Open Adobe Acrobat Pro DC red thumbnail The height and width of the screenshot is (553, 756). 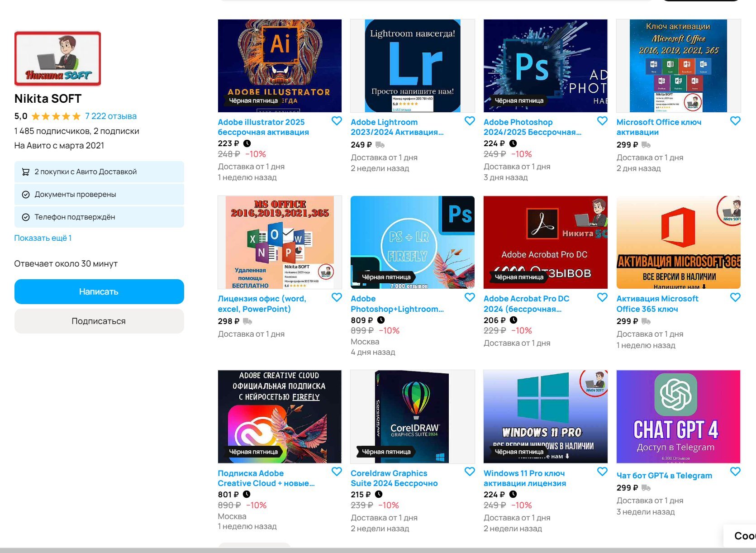[x=546, y=242]
